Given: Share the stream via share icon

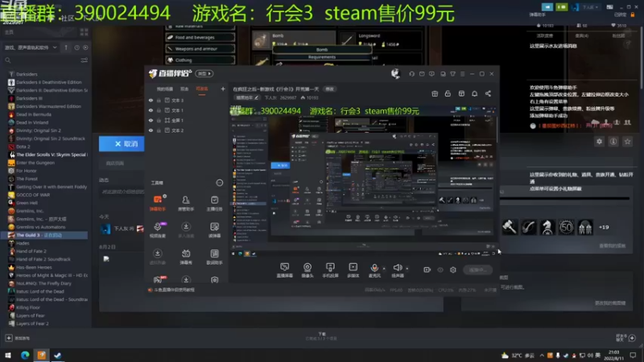Looking at the screenshot, I should pos(488,93).
